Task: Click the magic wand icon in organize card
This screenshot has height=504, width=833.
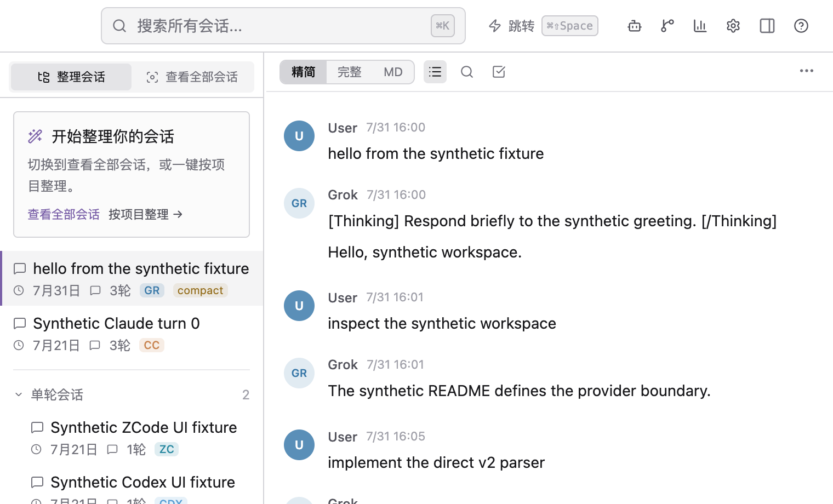Action: [x=35, y=136]
